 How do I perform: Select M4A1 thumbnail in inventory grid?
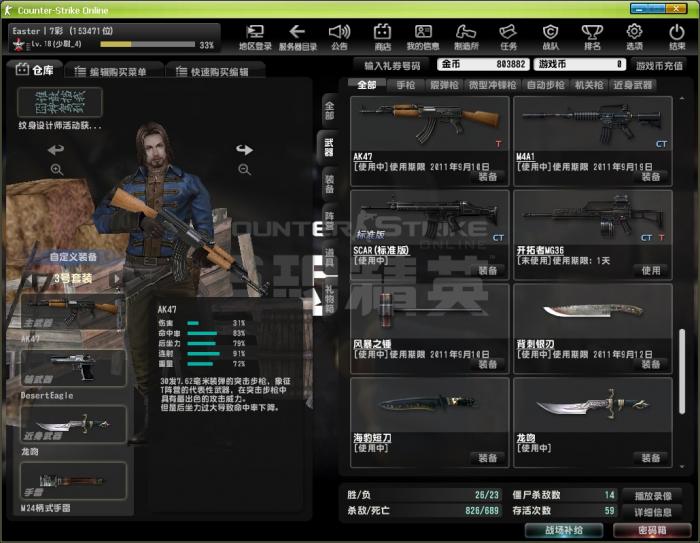coord(593,124)
